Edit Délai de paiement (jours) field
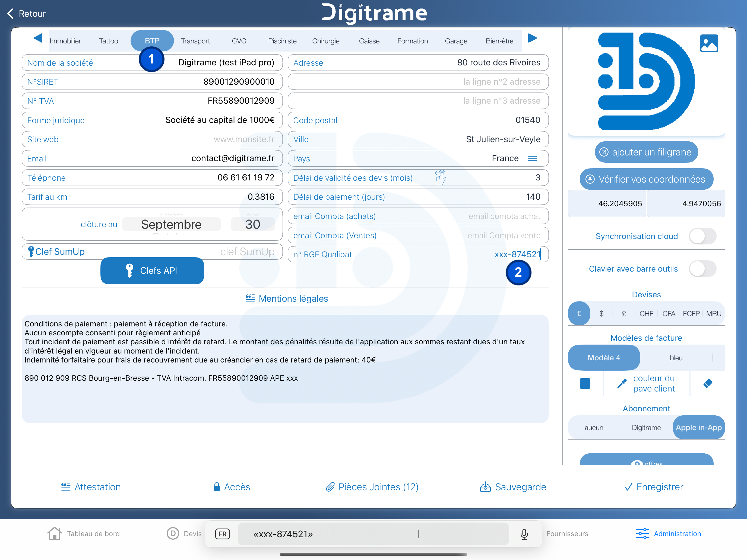Screen dimensions: 747x560 [x=418, y=197]
